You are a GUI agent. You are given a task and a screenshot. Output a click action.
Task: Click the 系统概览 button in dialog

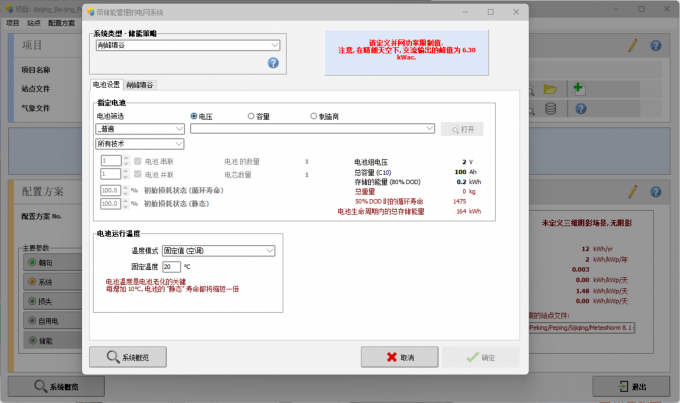click(x=128, y=357)
